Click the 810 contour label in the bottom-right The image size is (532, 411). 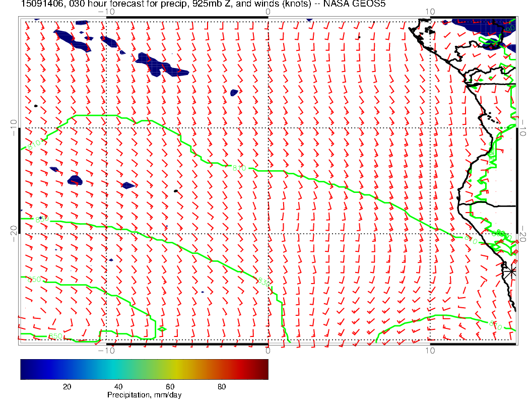tap(495, 325)
